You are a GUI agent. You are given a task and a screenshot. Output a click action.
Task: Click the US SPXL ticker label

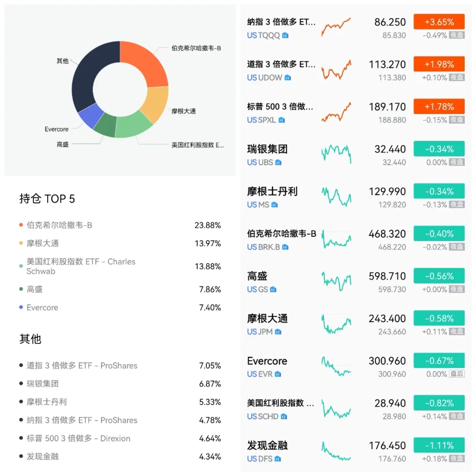(x=262, y=120)
